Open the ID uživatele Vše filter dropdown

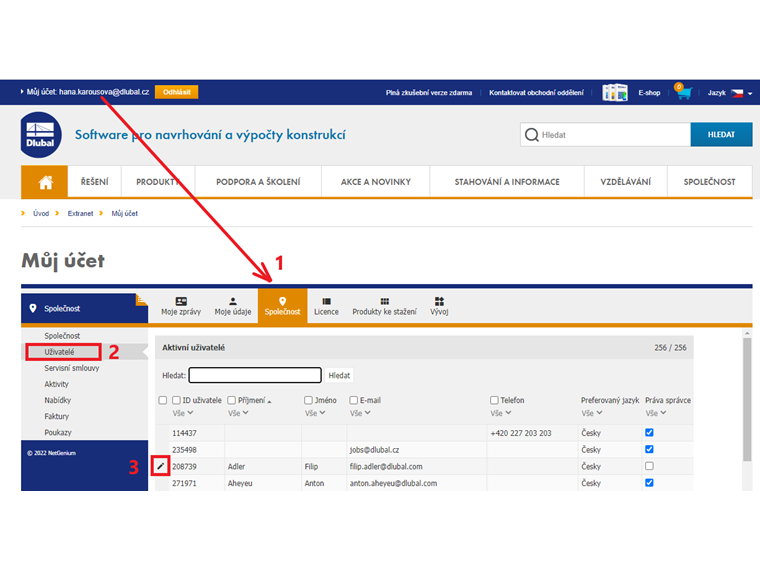(x=183, y=413)
